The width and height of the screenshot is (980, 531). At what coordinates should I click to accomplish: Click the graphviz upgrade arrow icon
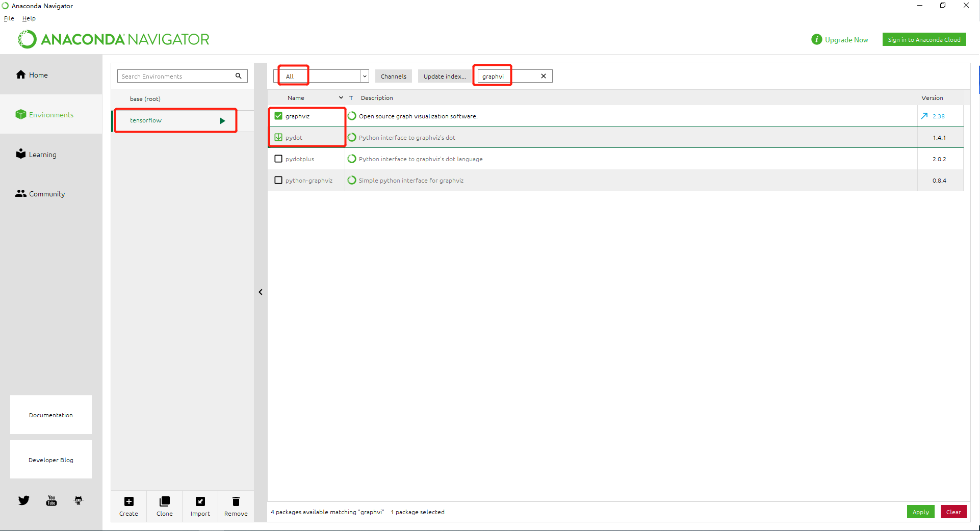pos(924,116)
